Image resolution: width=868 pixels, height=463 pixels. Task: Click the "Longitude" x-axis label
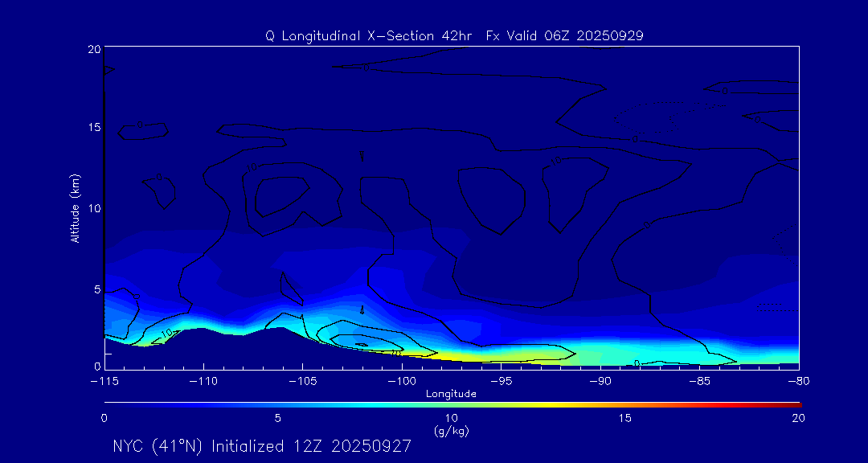(451, 394)
